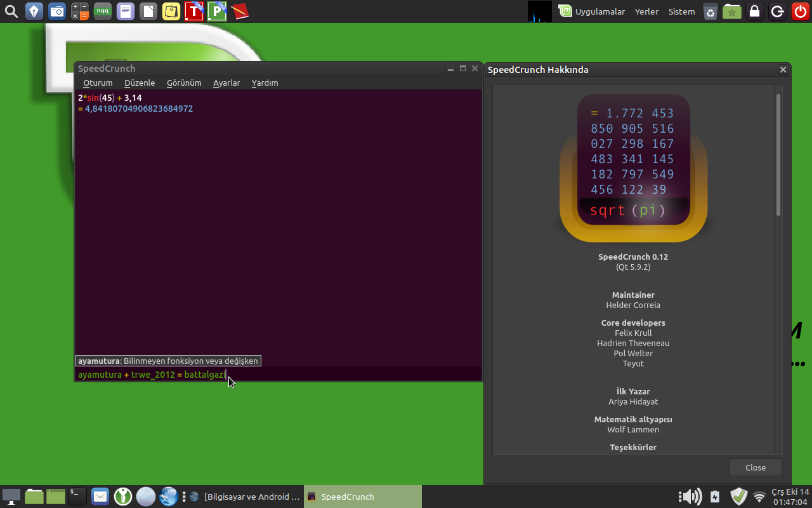Open the purple text document editor launcher
This screenshot has height=508, width=812.
[x=126, y=11]
